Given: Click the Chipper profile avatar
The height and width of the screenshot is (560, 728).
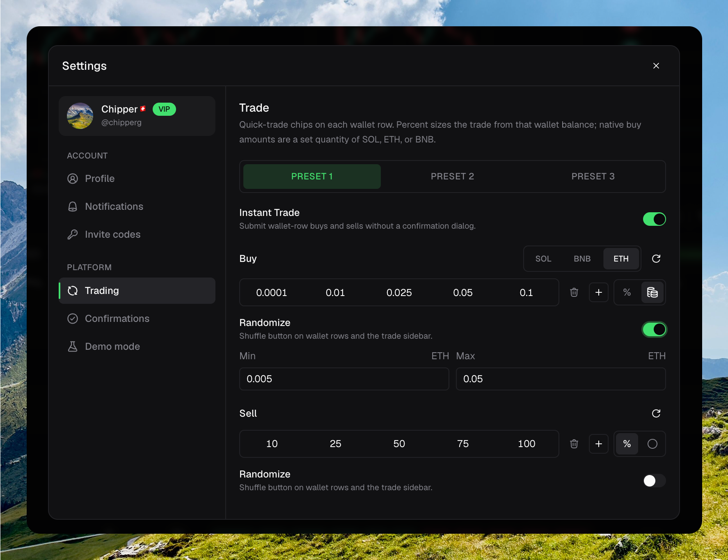Looking at the screenshot, I should [x=80, y=116].
